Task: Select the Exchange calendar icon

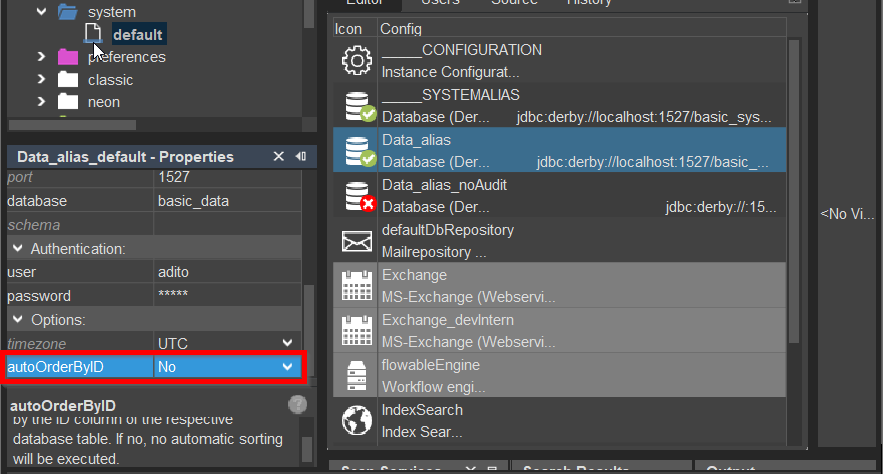Action: point(357,286)
